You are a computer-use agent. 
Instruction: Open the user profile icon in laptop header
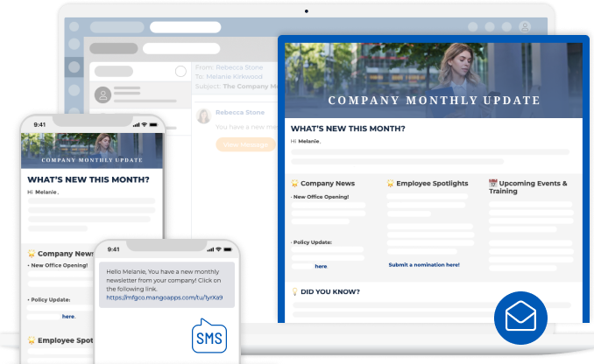tap(525, 27)
